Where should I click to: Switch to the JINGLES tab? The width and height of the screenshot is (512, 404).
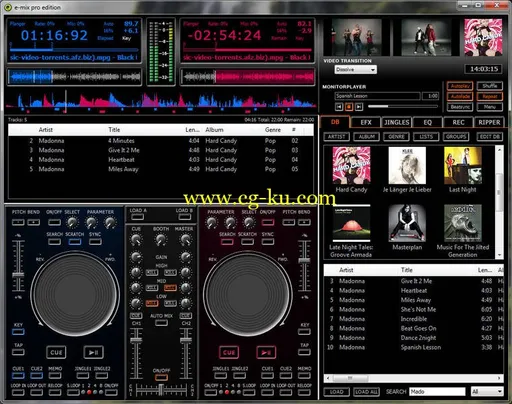pos(397,122)
